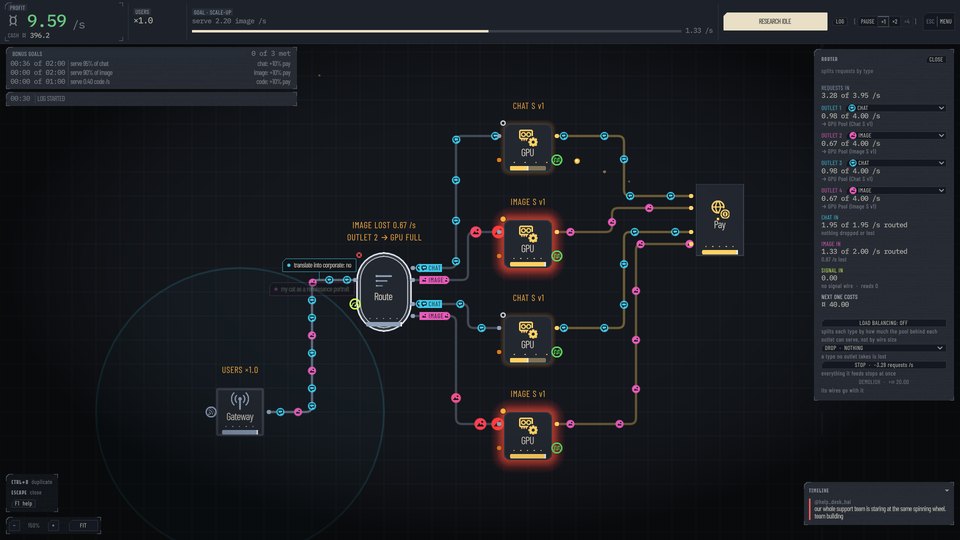Click the green signal port on Route node
960x540 pixels.
(354, 304)
